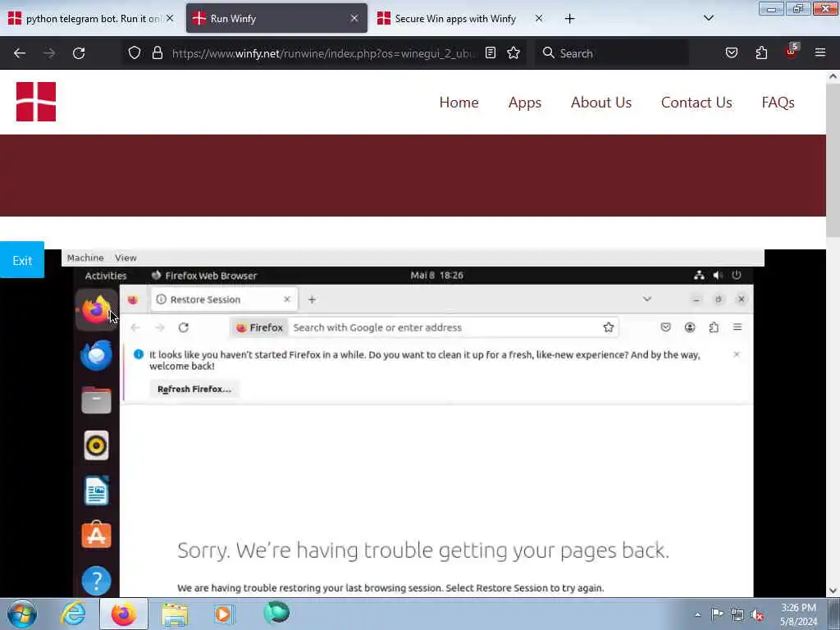Open the media player from the taskbar
The image size is (840, 630).
point(224,614)
